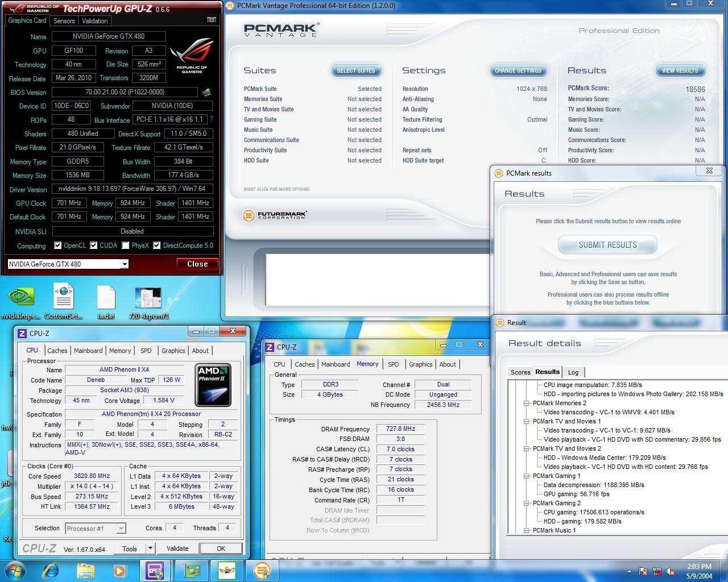This screenshot has width=728, height=582.
Task: Click the AMD Phenom II logo in CPU-Z
Action: click(x=213, y=385)
